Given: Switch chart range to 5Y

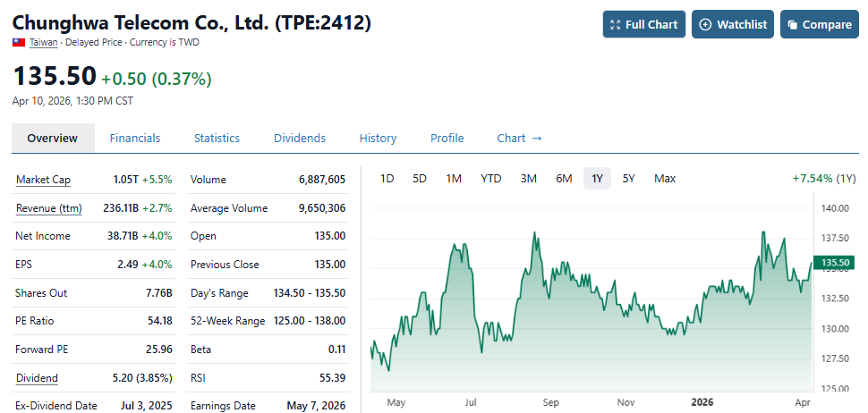Looking at the screenshot, I should click(x=629, y=179).
